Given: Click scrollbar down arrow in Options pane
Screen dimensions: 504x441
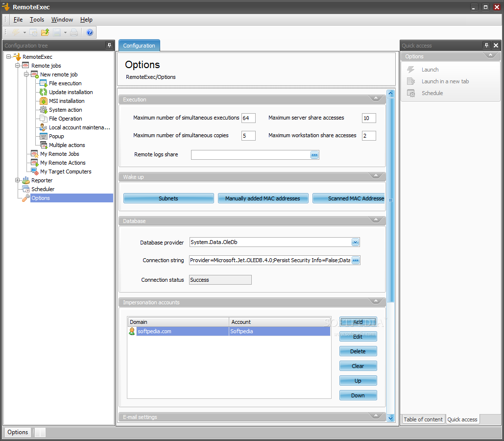Looking at the screenshot, I should coord(390,418).
